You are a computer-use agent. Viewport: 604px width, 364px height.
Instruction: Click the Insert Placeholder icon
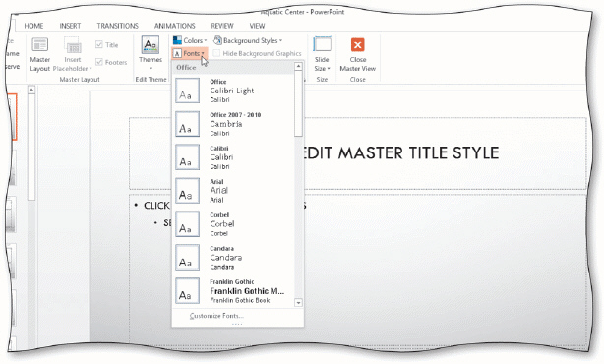click(x=73, y=45)
